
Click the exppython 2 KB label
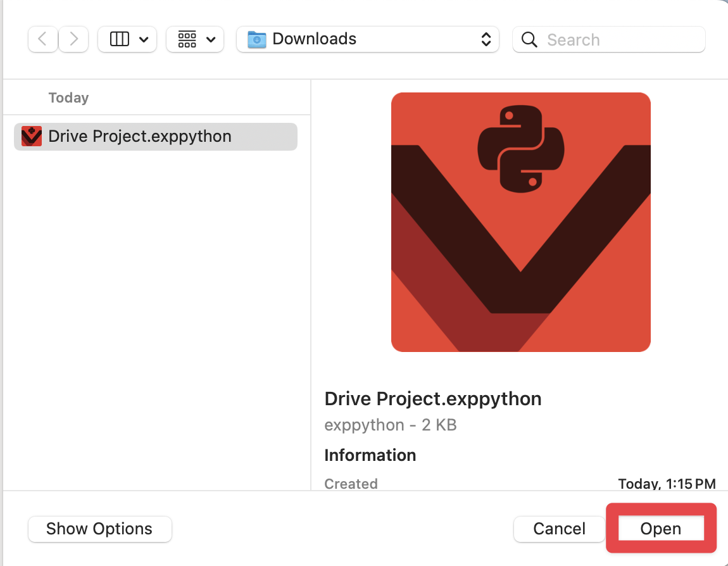(x=390, y=425)
